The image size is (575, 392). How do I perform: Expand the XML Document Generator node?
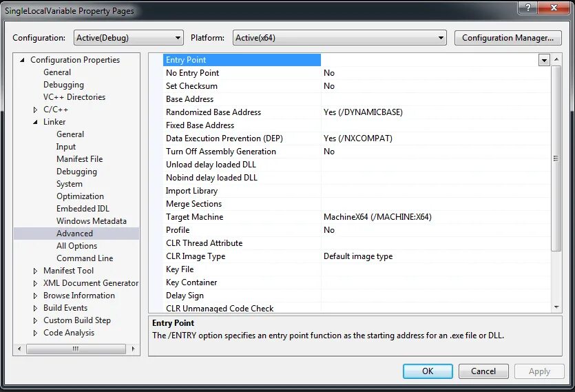35,283
